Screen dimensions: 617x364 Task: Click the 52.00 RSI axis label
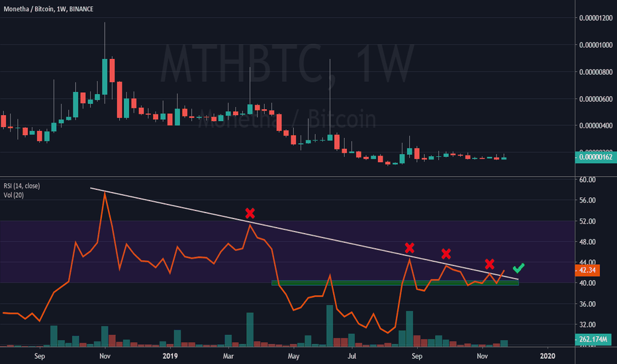point(587,221)
